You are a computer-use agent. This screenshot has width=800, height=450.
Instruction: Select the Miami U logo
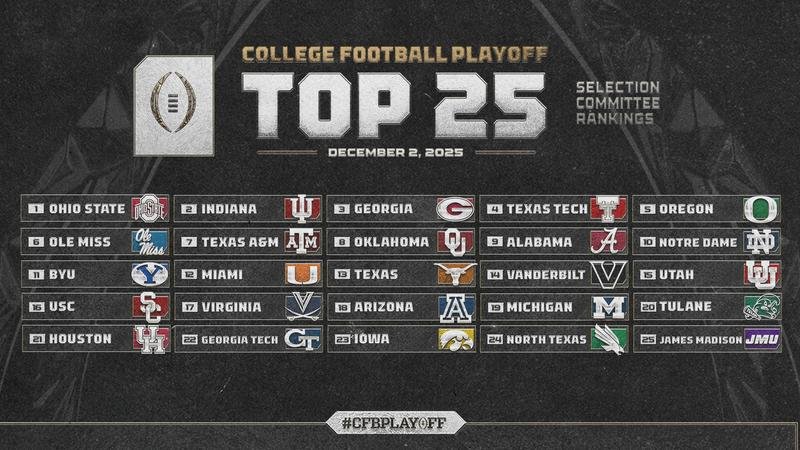(x=299, y=274)
